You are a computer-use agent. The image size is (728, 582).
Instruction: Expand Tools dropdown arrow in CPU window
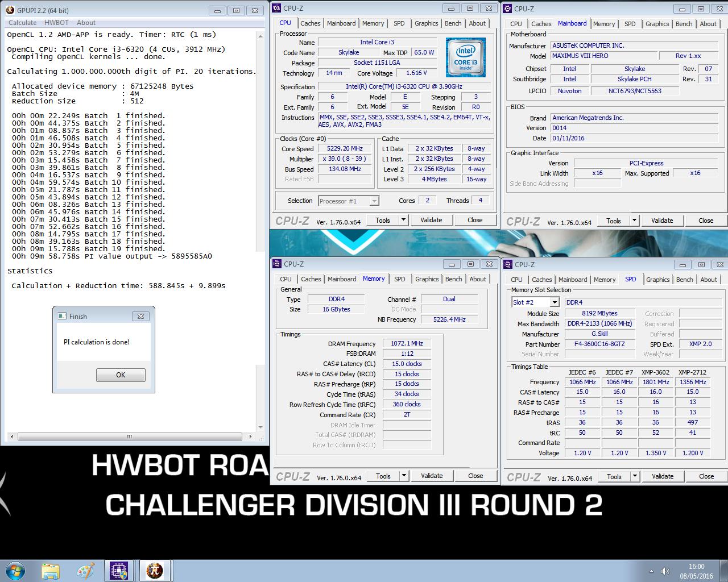(403, 220)
